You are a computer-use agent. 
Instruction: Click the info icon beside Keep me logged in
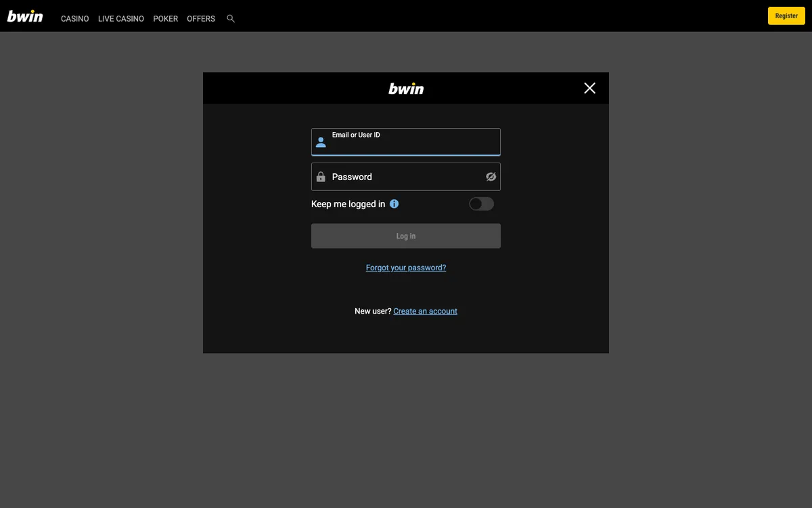394,204
